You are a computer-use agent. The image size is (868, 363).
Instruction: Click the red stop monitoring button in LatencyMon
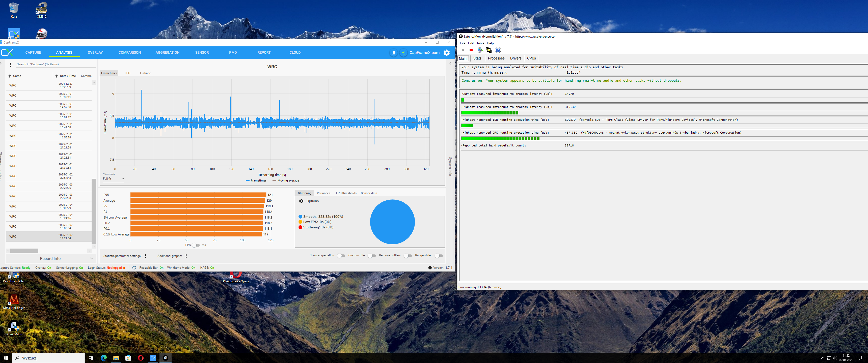[x=471, y=50]
